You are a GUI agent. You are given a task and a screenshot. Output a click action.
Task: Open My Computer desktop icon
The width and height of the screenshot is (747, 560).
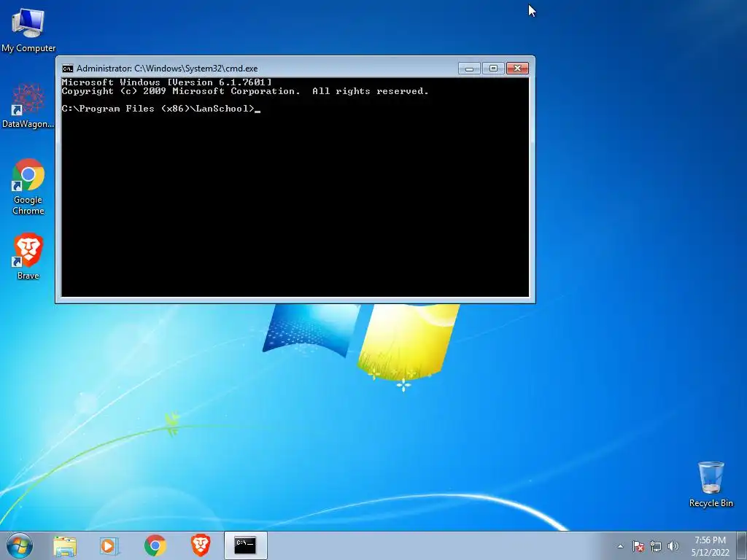28,29
